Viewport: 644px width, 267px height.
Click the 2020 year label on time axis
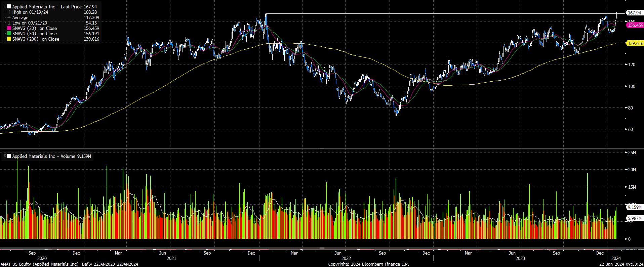(x=42, y=258)
